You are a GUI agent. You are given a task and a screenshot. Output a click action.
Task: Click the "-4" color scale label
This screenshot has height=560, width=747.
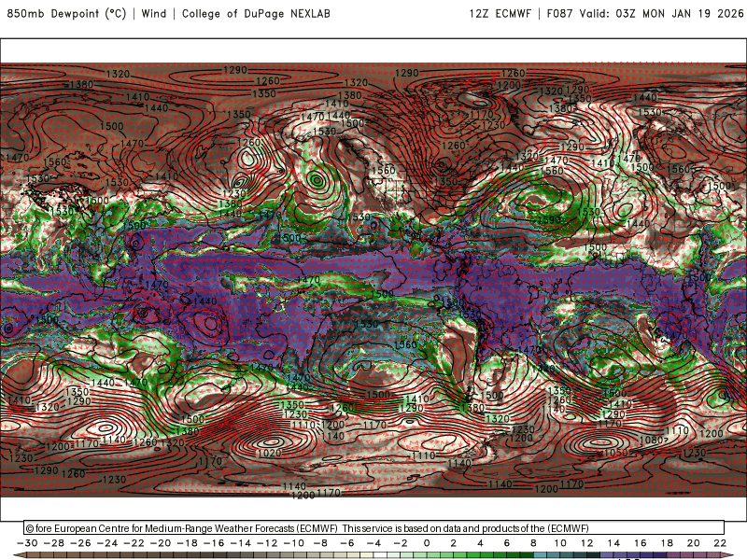(374, 543)
